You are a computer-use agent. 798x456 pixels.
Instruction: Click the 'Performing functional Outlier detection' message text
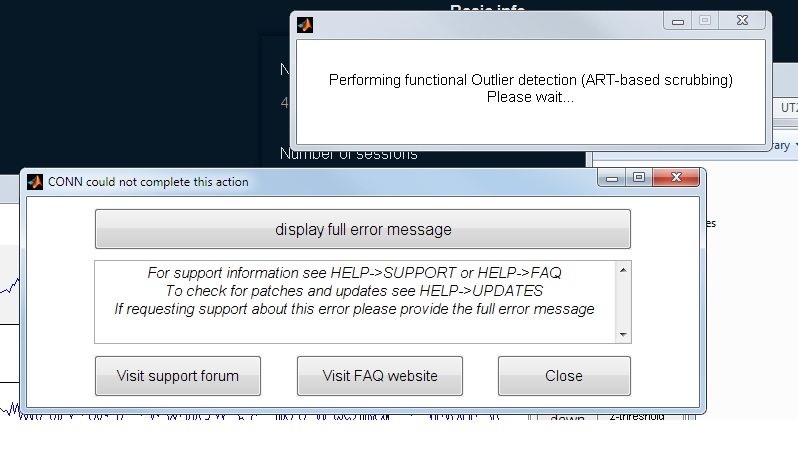tap(530, 81)
